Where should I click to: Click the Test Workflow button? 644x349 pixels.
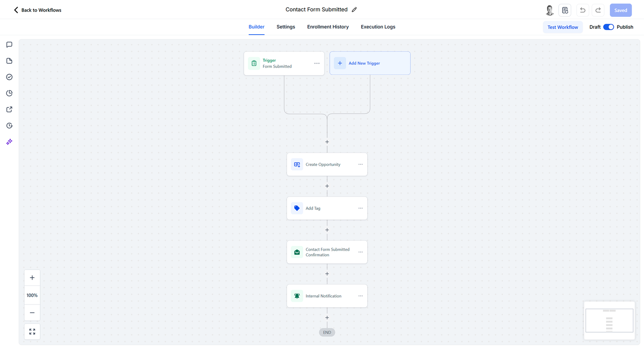(562, 27)
